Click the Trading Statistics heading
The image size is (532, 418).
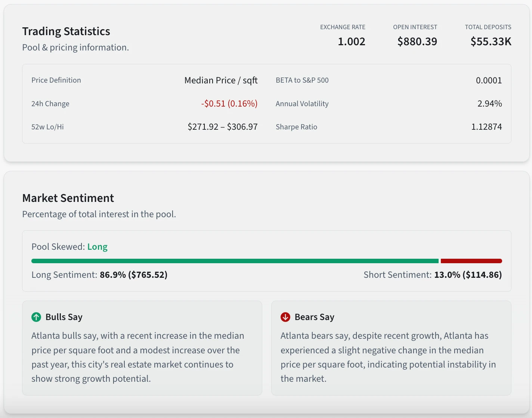pyautogui.click(x=66, y=31)
